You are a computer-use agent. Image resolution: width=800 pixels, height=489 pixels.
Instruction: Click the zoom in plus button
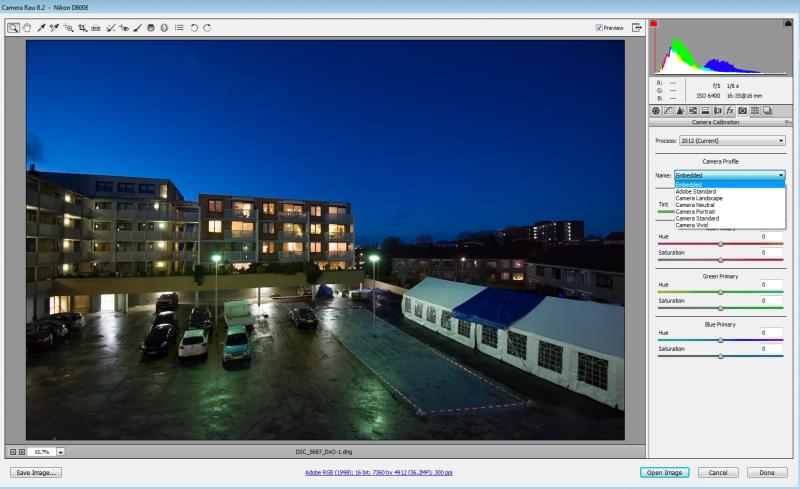(22, 452)
